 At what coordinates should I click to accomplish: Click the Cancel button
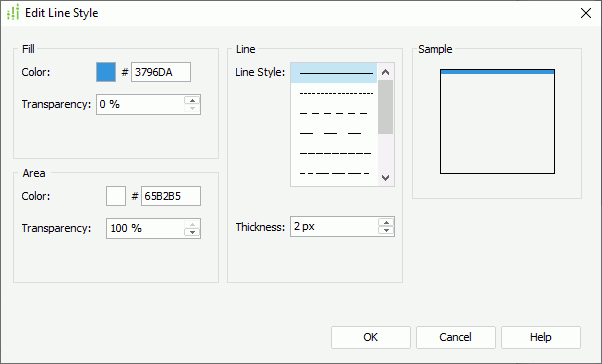pos(456,338)
